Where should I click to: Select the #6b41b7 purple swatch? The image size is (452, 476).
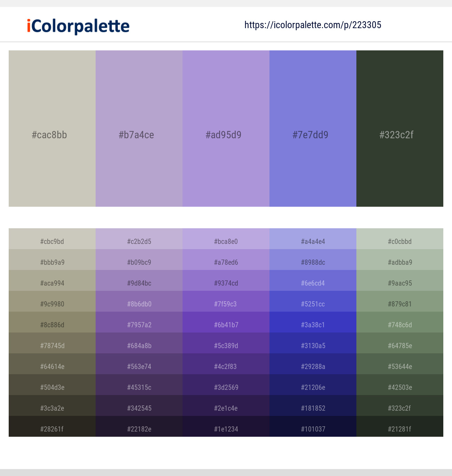(x=226, y=325)
